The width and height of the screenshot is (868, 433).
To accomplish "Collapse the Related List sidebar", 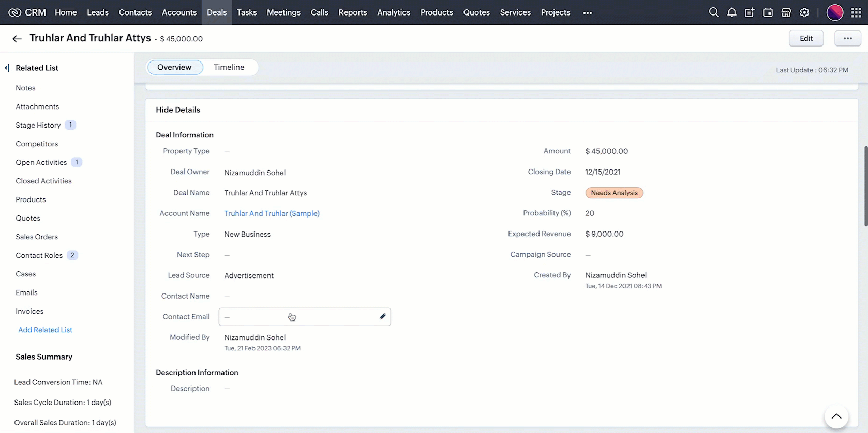I will [7, 68].
